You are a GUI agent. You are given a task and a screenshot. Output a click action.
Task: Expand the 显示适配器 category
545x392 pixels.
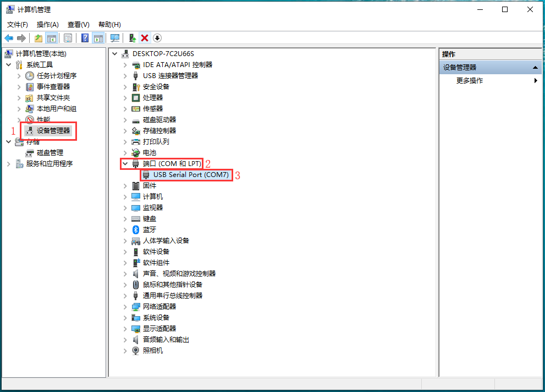pos(125,328)
